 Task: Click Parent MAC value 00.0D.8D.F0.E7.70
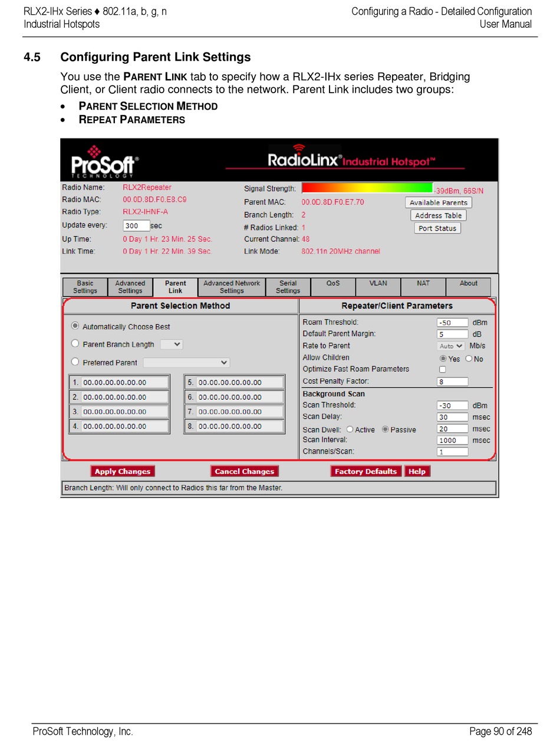332,202
